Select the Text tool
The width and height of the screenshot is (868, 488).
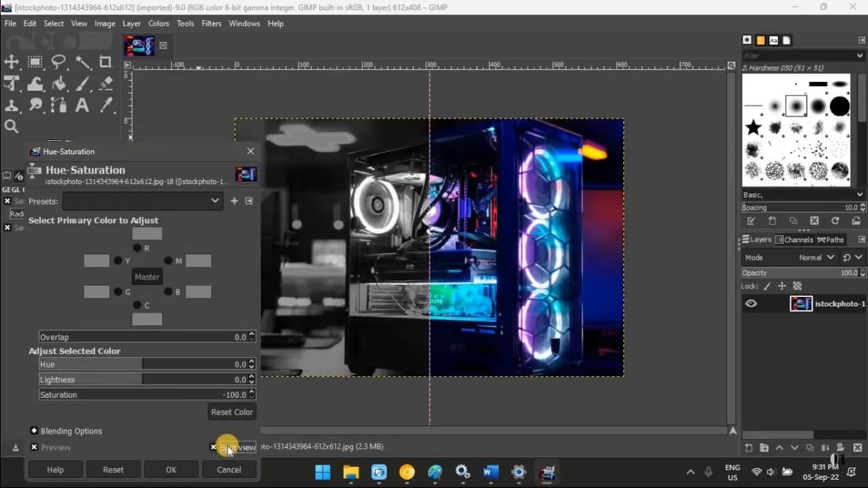tap(82, 106)
